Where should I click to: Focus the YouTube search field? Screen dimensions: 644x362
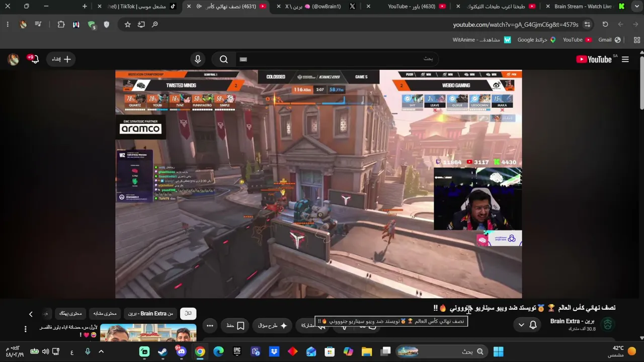click(337, 59)
